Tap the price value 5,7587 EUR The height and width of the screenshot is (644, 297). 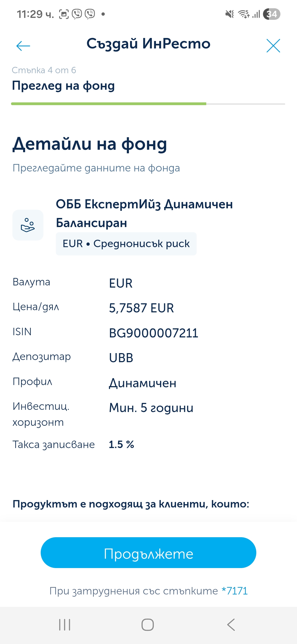pyautogui.click(x=141, y=308)
